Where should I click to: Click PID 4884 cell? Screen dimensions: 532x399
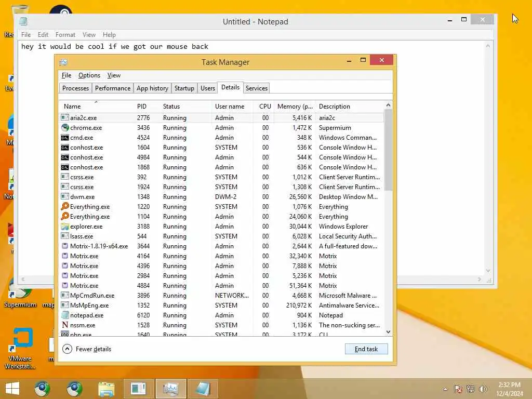(143, 285)
